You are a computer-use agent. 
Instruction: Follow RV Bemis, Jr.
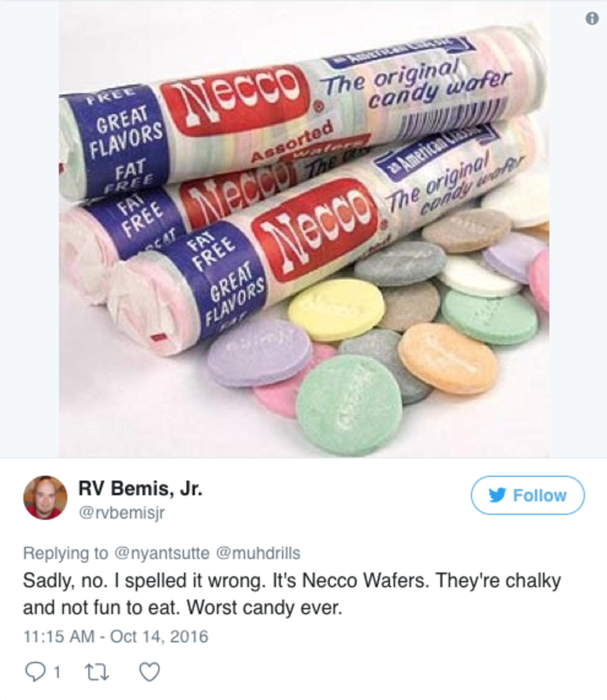[527, 495]
